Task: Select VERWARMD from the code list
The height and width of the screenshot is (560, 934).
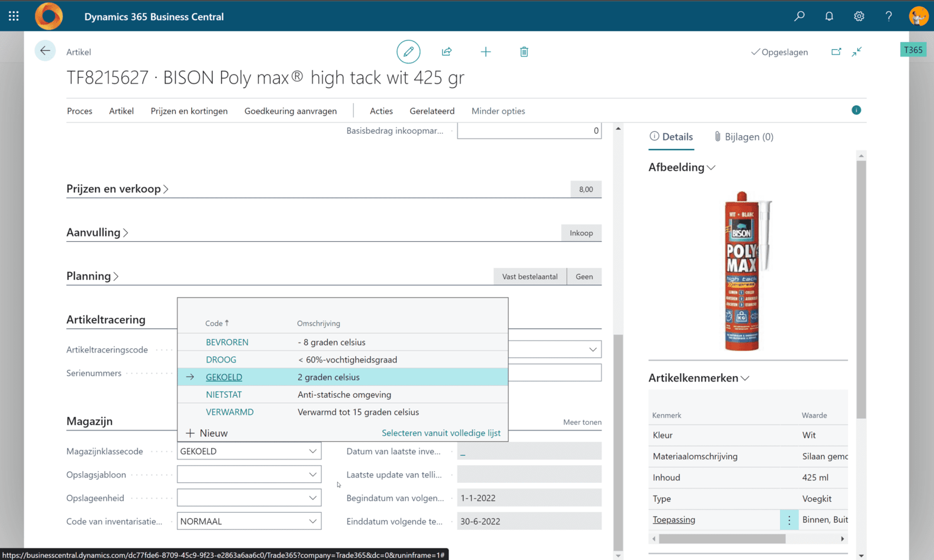Action: [x=230, y=412]
